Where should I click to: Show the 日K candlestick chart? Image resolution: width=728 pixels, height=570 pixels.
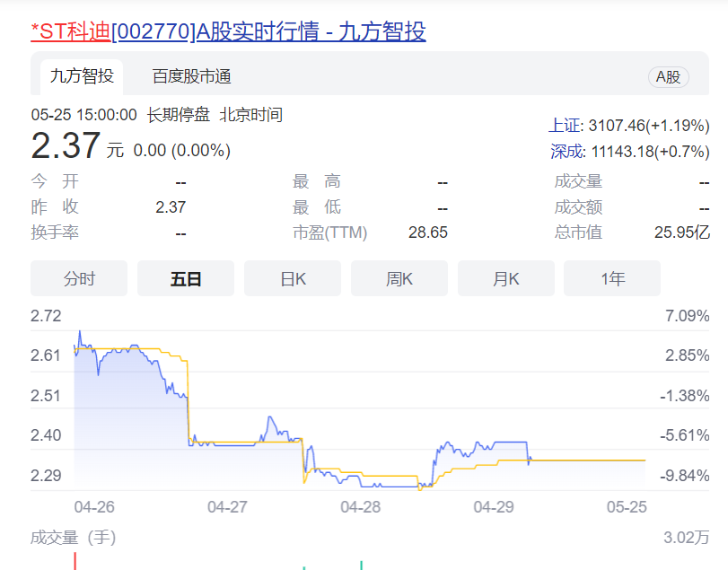click(x=293, y=279)
